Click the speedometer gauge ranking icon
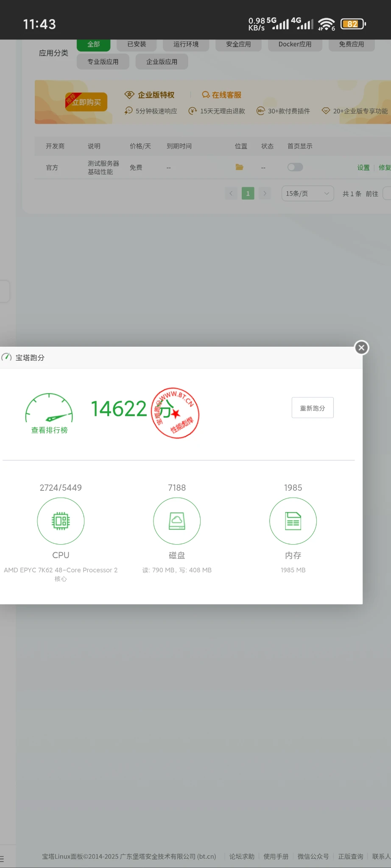 pos(49,409)
